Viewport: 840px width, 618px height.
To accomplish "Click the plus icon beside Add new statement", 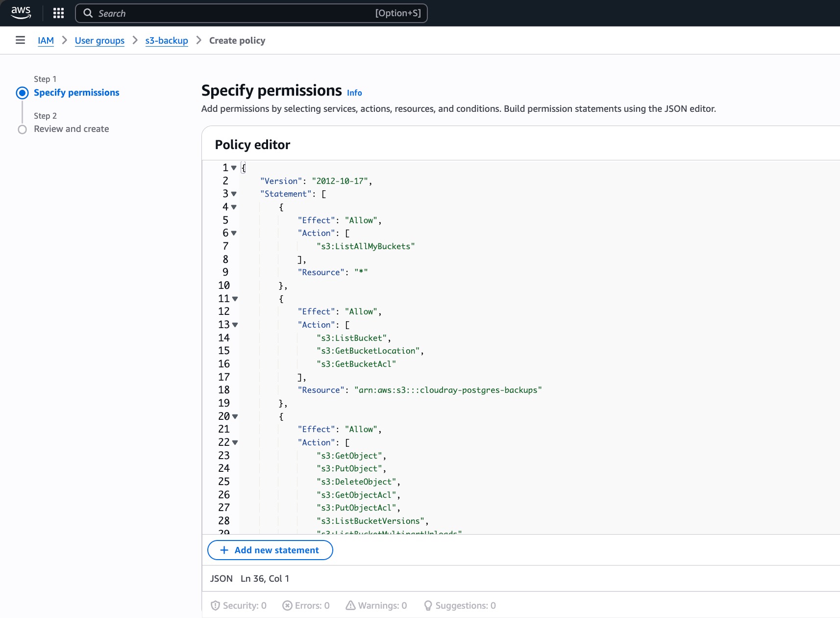I will tap(224, 550).
